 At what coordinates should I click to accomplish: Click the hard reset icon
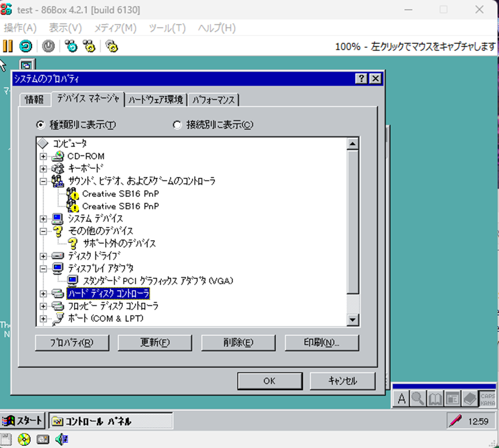tap(25, 46)
